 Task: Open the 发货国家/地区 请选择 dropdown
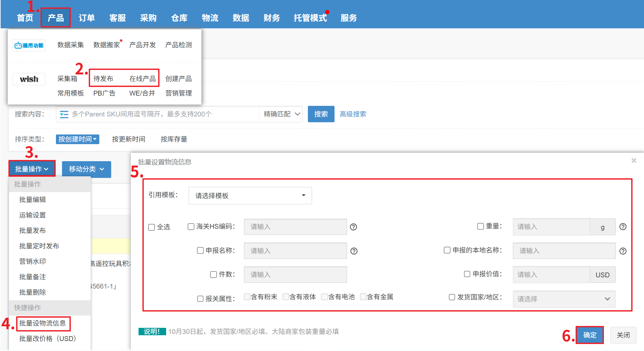click(564, 299)
